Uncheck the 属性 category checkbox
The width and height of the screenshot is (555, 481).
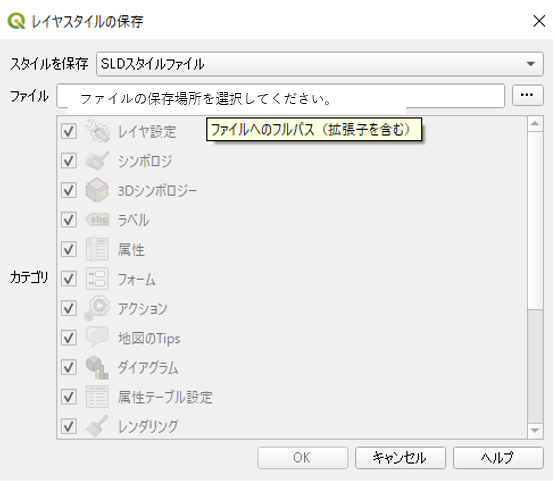click(69, 249)
